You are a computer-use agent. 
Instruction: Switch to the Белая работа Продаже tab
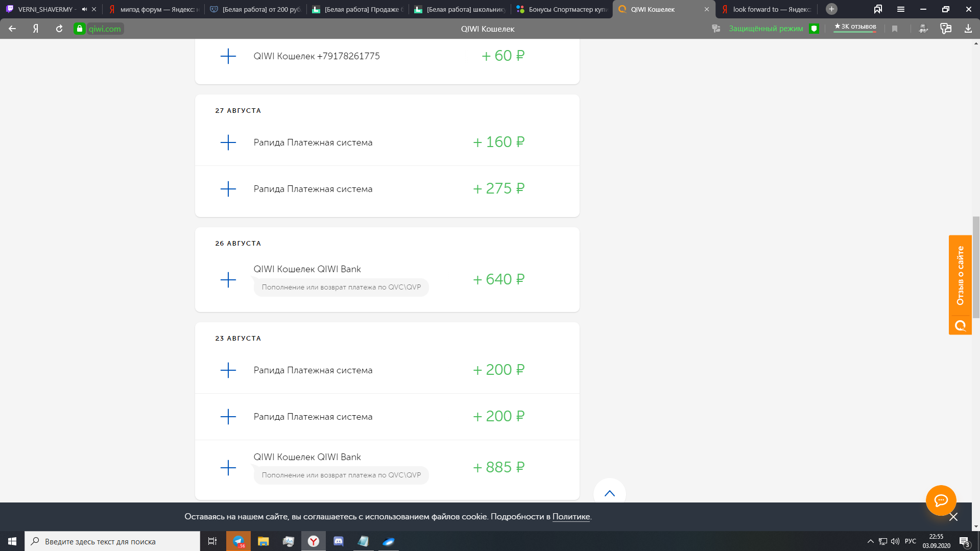(357, 9)
